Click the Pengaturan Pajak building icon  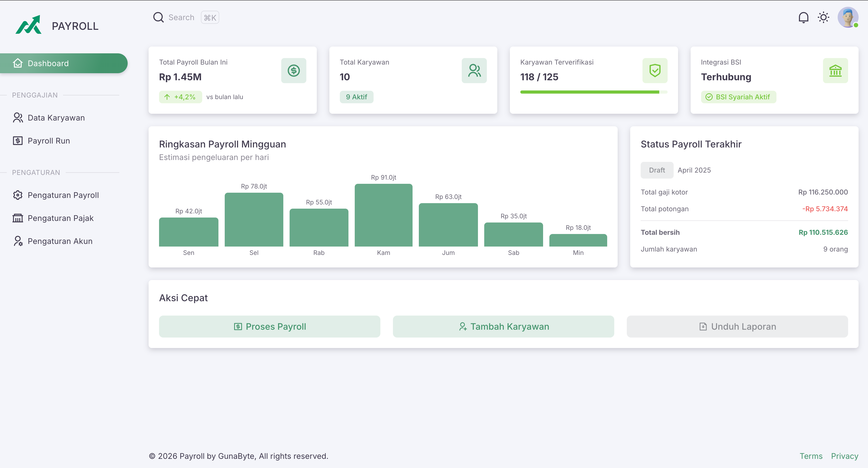[18, 218]
